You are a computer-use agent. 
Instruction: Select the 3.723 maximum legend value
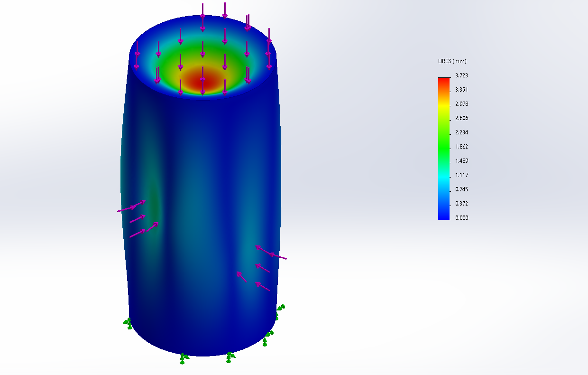coord(461,75)
